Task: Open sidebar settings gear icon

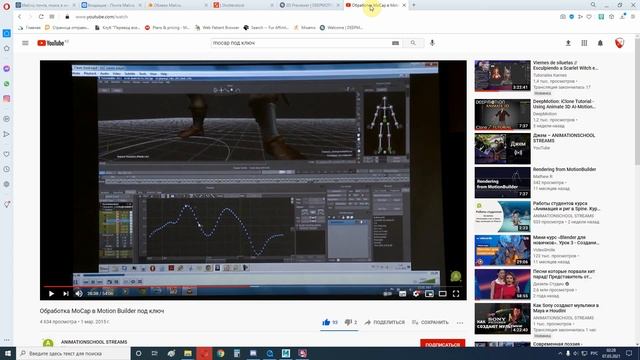Action: [x=7, y=184]
